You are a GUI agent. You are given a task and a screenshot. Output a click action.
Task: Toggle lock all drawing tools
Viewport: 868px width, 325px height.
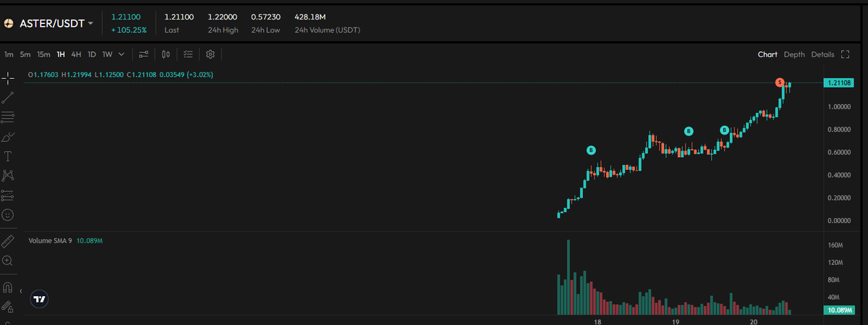coord(8,307)
